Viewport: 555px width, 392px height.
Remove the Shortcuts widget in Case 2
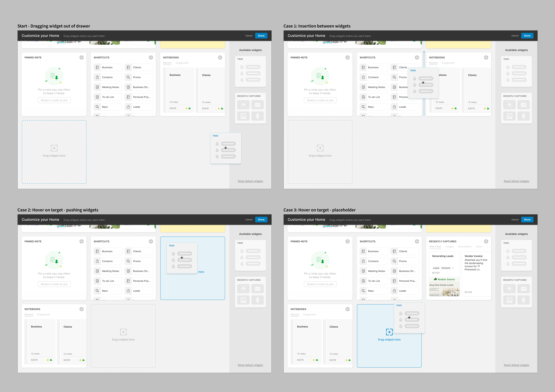pos(151,241)
